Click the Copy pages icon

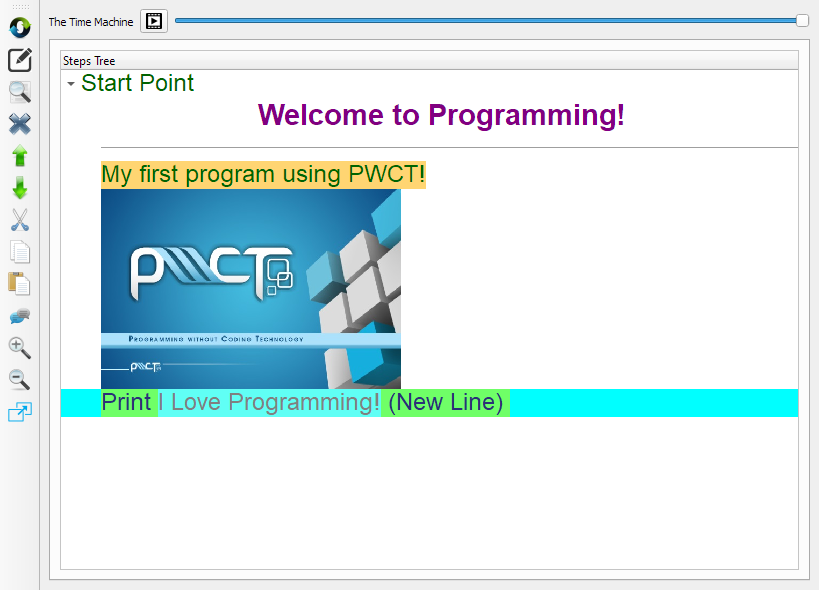20,252
